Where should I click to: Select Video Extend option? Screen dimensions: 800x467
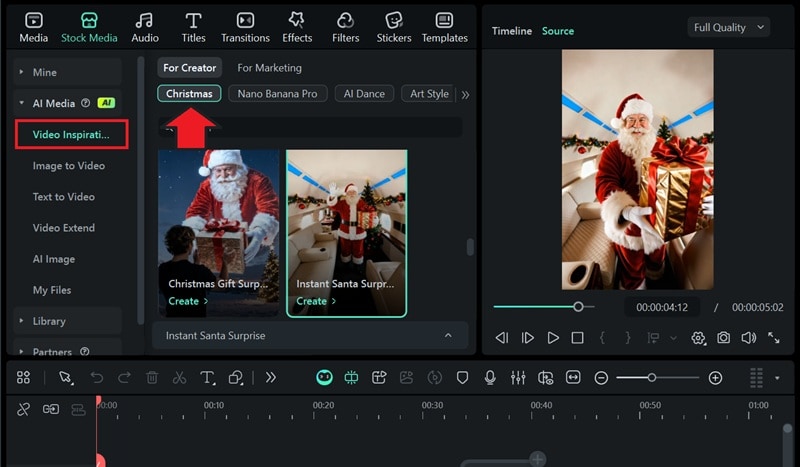tap(64, 228)
